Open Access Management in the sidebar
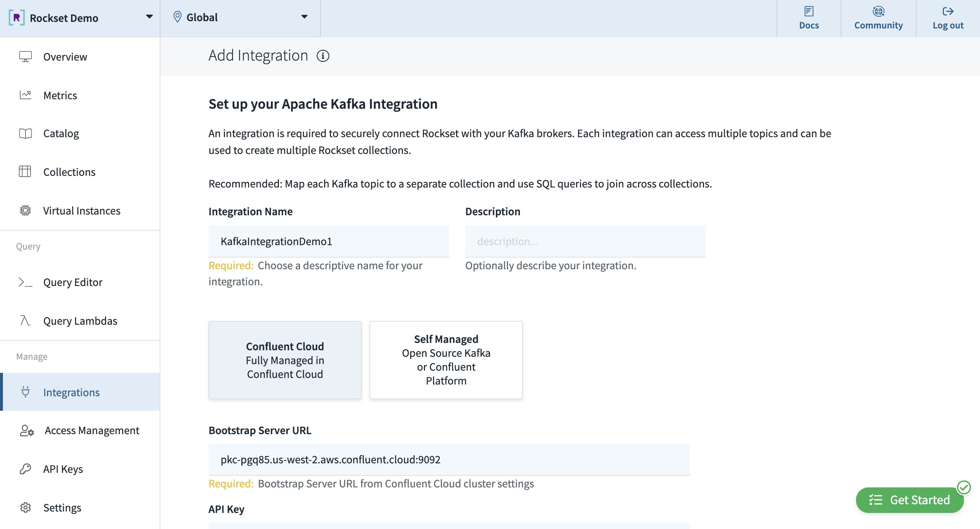 pos(92,430)
